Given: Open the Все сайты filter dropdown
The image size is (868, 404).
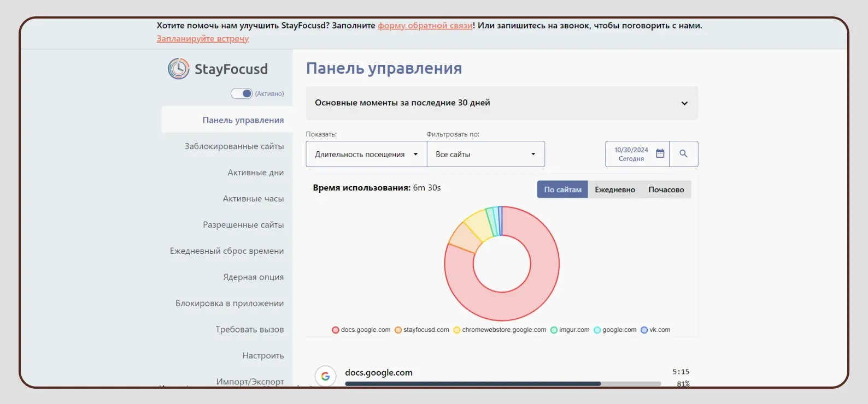Looking at the screenshot, I should [x=486, y=154].
